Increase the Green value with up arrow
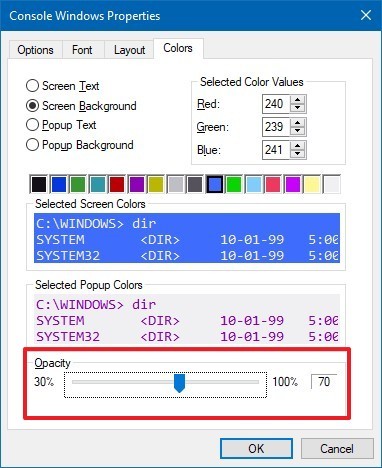This screenshot has height=468, width=382. click(x=298, y=123)
